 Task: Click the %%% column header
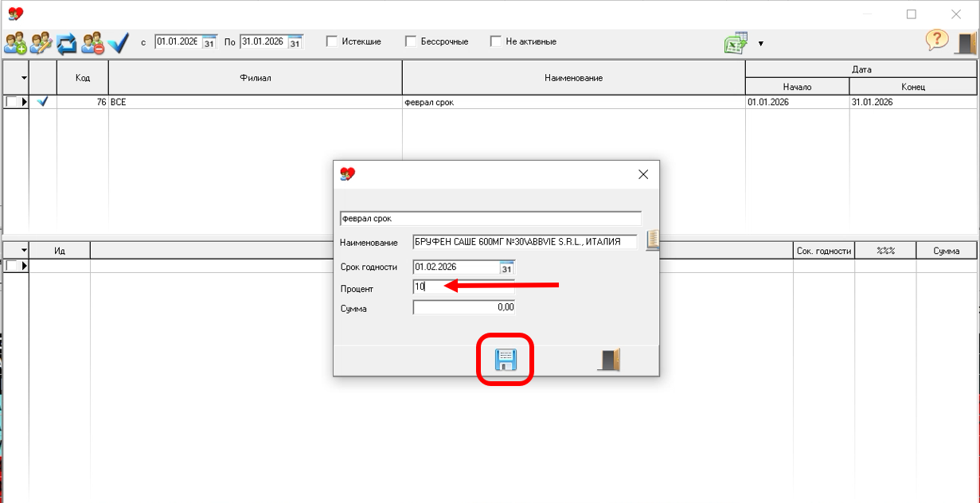tap(885, 251)
